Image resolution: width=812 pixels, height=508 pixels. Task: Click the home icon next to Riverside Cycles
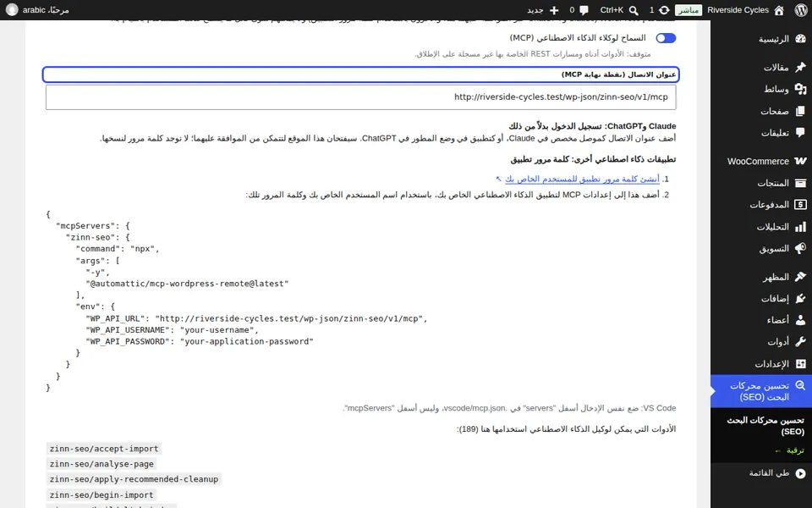(x=779, y=10)
